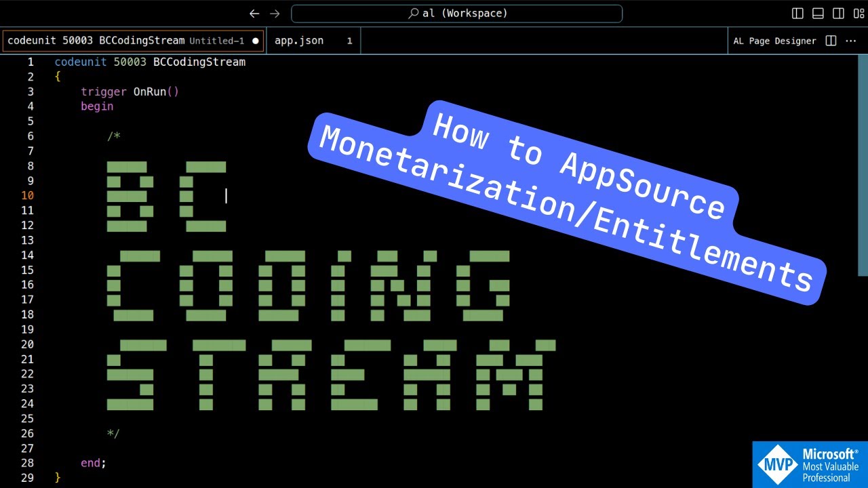Select the codeunit 50003 BCCodingStream tab
This screenshot has width=868, height=488.
(133, 41)
